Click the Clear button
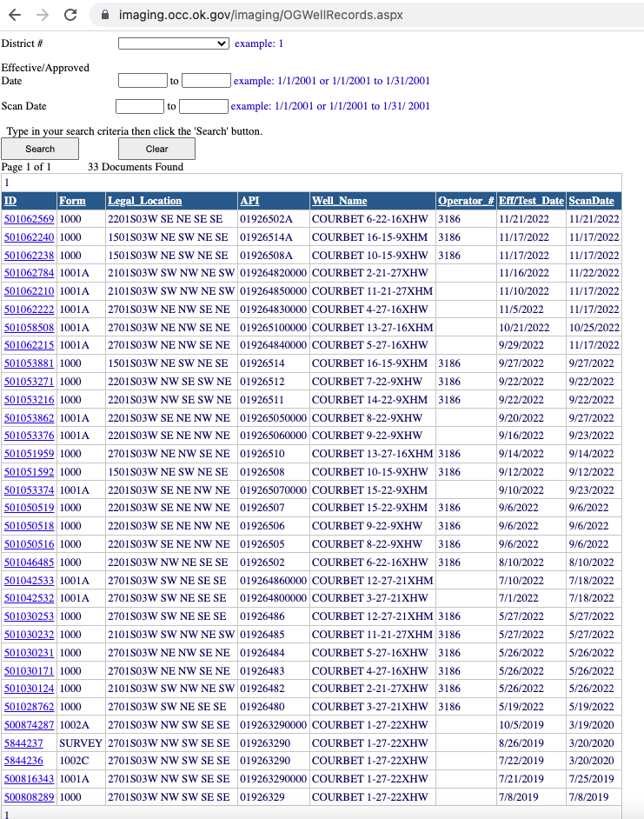Viewport: 644px width, 819px height. pos(156,149)
